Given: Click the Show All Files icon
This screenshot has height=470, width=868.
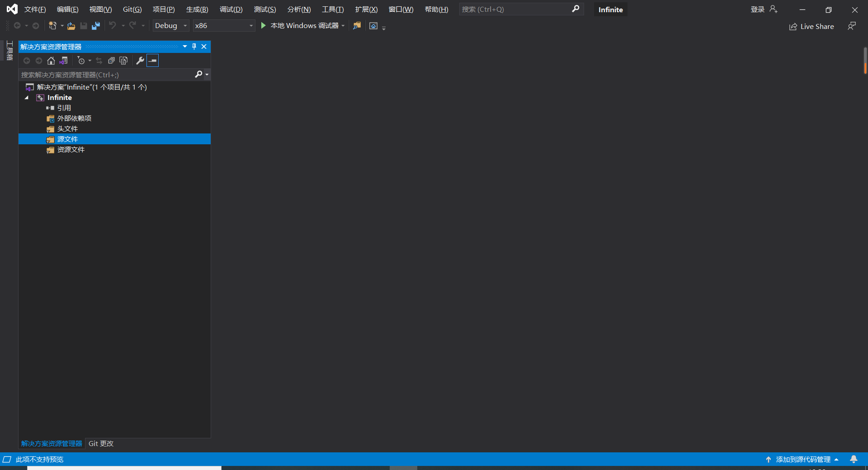Looking at the screenshot, I should pos(123,61).
